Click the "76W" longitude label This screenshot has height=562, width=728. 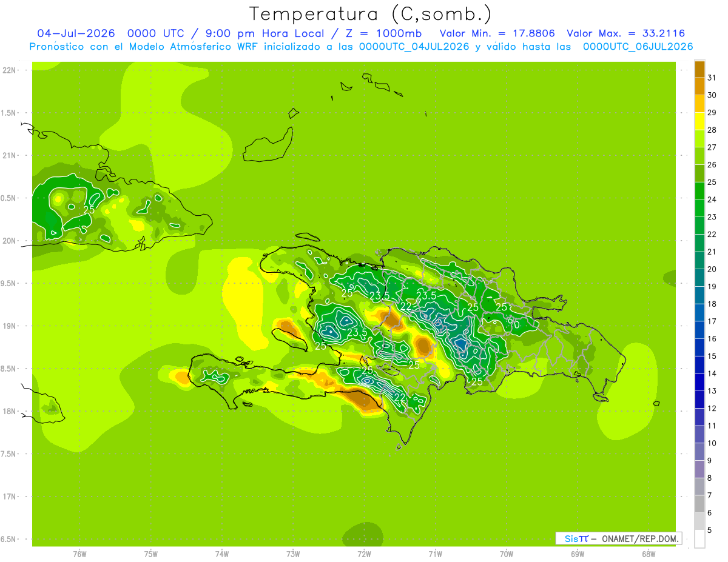79,554
